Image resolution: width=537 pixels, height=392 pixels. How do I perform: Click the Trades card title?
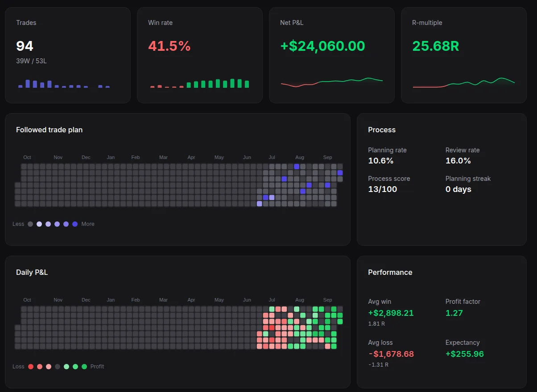tap(26, 23)
